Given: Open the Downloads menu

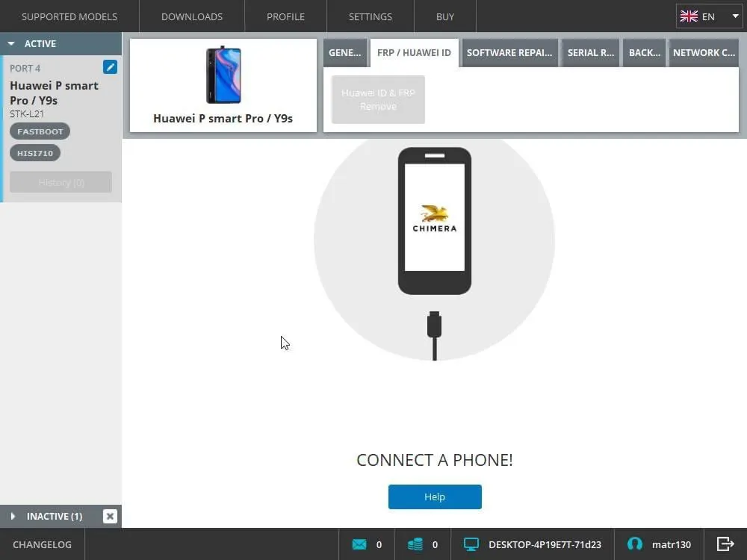Looking at the screenshot, I should (x=192, y=16).
